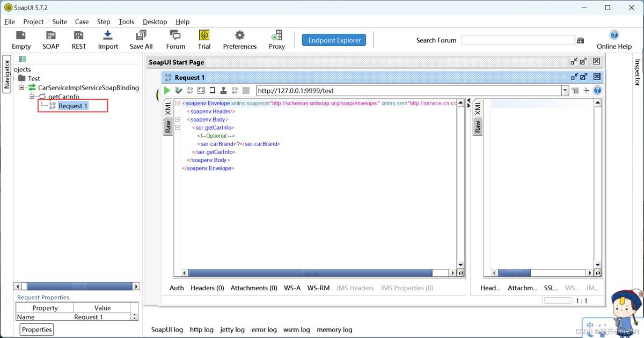The height and width of the screenshot is (338, 644).
Task: Click the REST project toolbar icon
Action: click(x=79, y=40)
